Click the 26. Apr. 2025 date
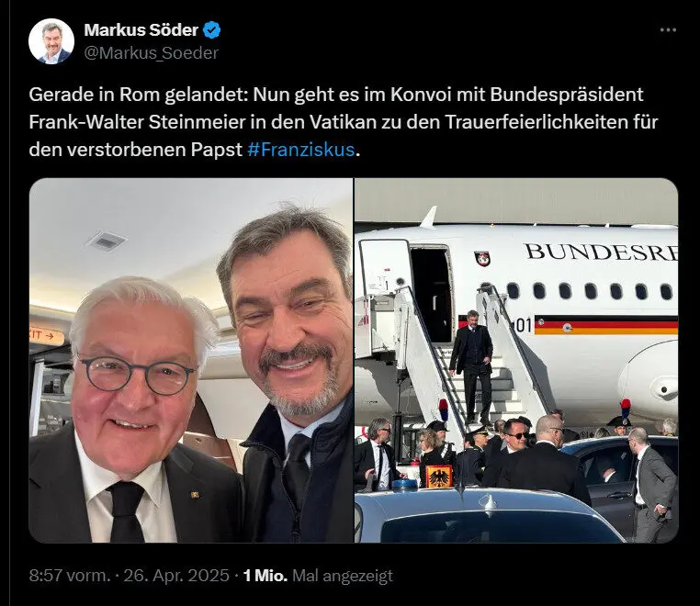 coord(176,576)
